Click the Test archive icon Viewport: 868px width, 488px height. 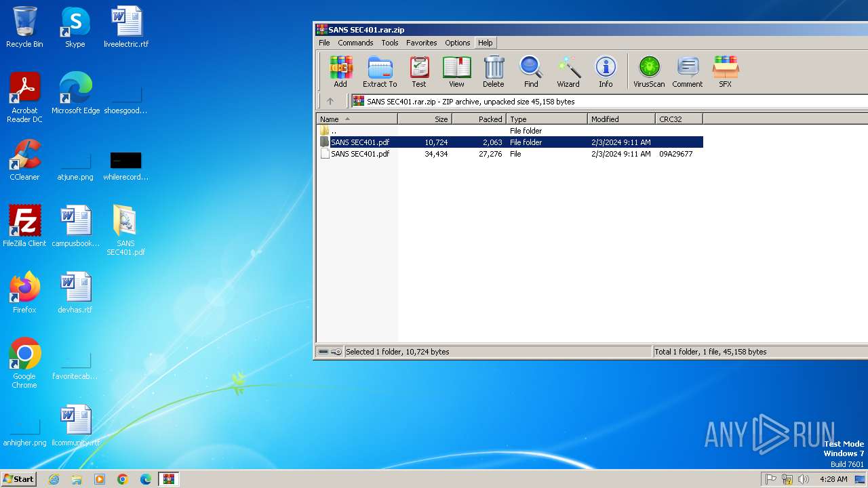[x=419, y=73]
